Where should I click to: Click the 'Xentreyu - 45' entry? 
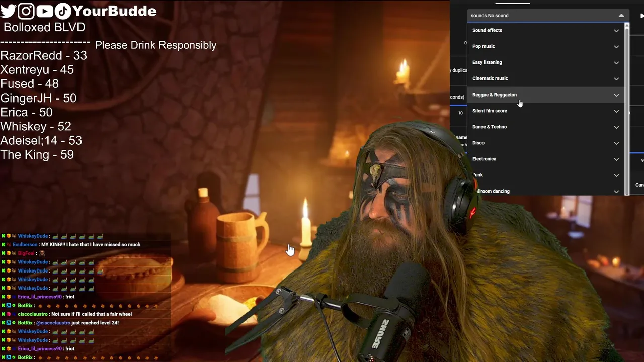37,70
